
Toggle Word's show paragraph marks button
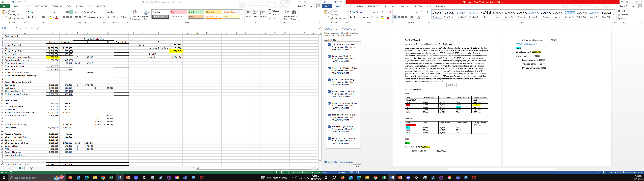(x=428, y=12)
